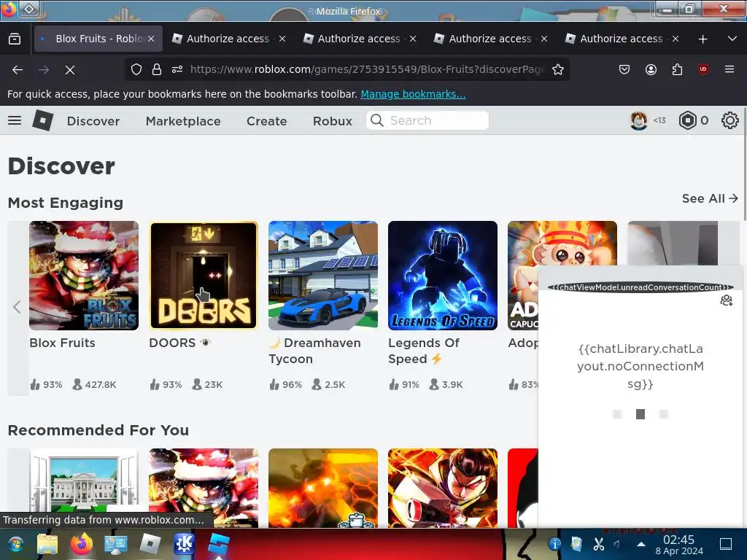Open the Dreamhaven Tycoon car thumbnail
The image size is (747, 560).
323,275
